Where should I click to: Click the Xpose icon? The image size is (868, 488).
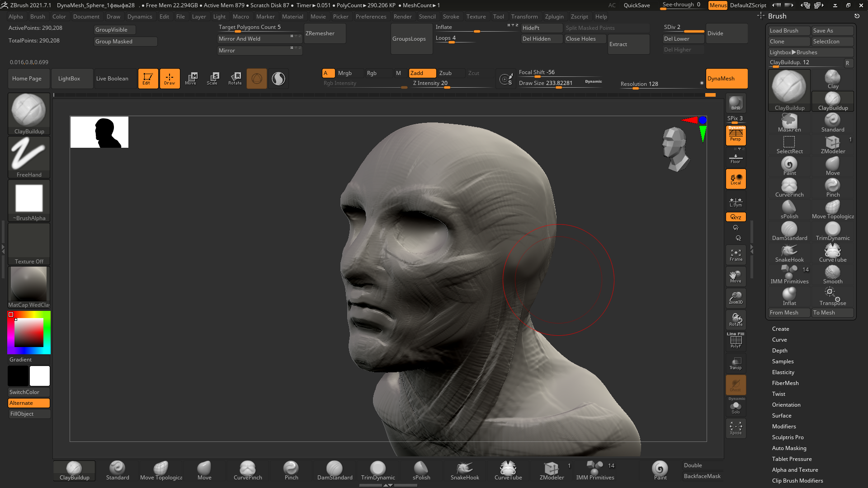736,428
